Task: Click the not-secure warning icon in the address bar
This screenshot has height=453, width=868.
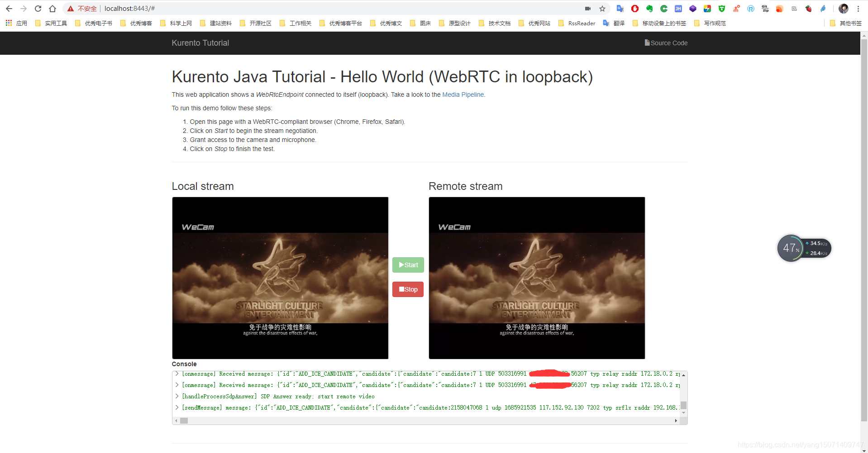Action: (x=71, y=9)
